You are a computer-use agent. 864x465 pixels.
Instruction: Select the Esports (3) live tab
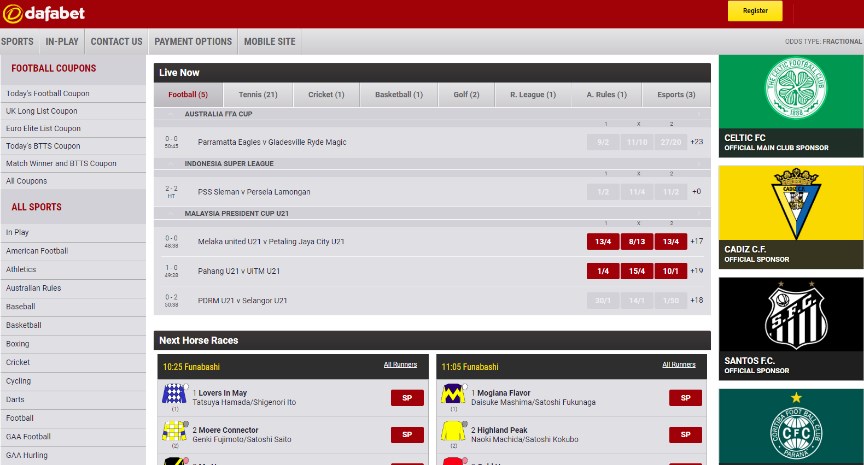(676, 94)
